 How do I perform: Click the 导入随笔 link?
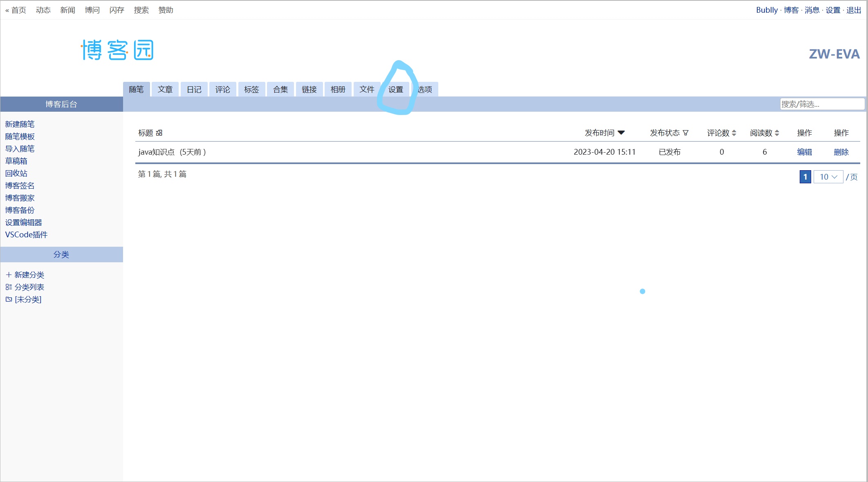pos(20,149)
